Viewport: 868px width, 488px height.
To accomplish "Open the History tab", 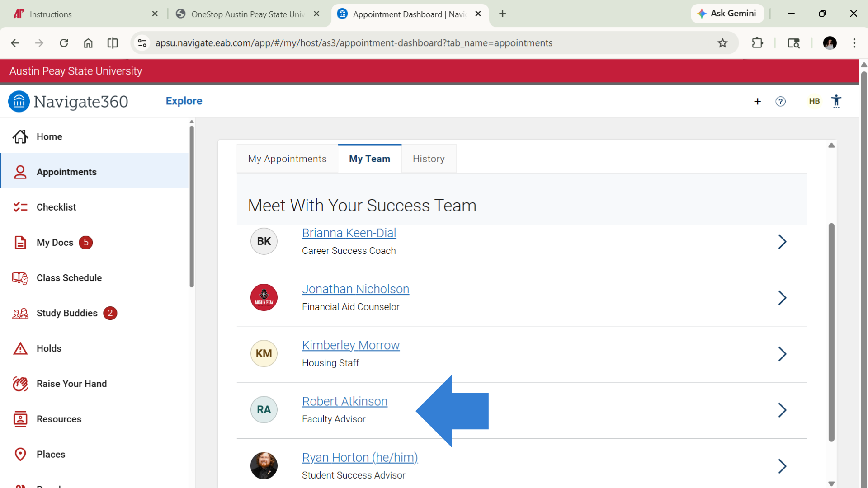I will pos(429,159).
